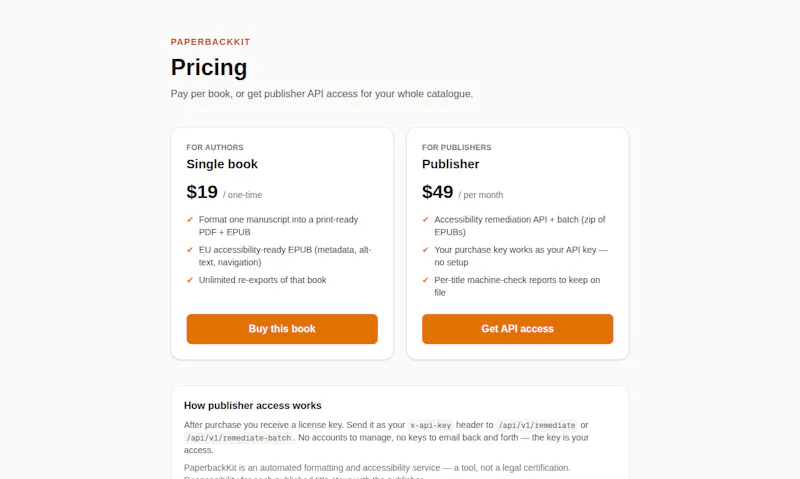Click checkmark beside print-ready PDF + EPUB feature
The image size is (800, 479).
(x=190, y=220)
